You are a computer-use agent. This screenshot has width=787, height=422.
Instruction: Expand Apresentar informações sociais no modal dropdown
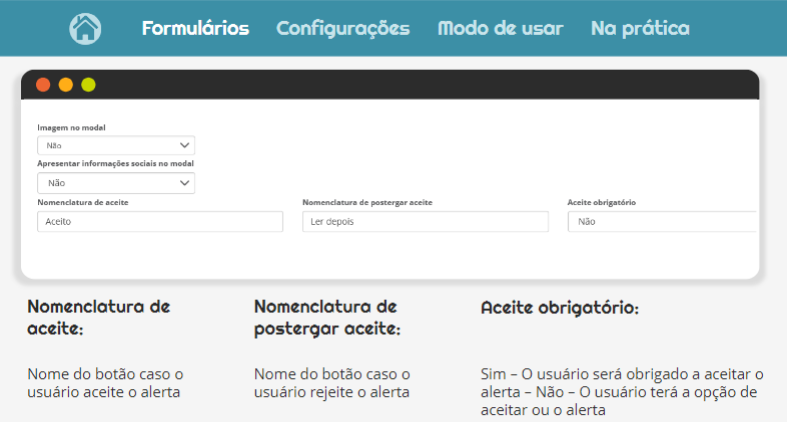(116, 183)
